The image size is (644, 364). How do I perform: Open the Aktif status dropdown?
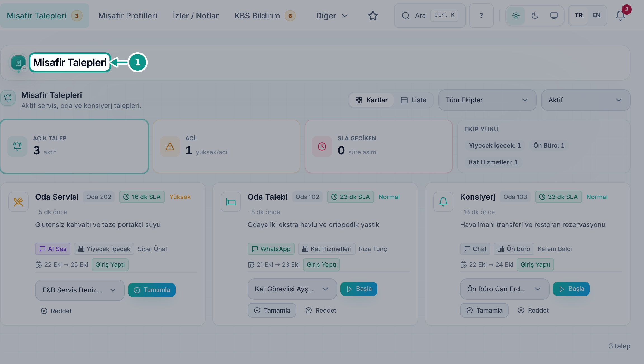[586, 100]
